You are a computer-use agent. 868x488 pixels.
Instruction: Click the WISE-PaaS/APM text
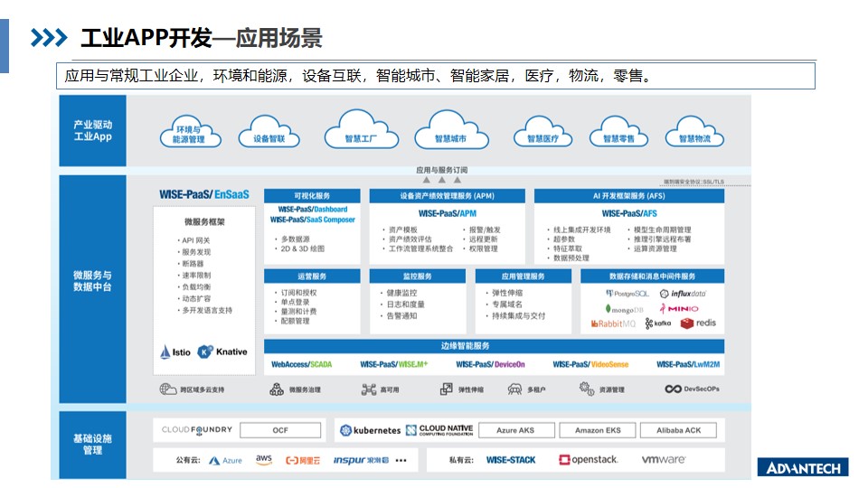point(448,213)
